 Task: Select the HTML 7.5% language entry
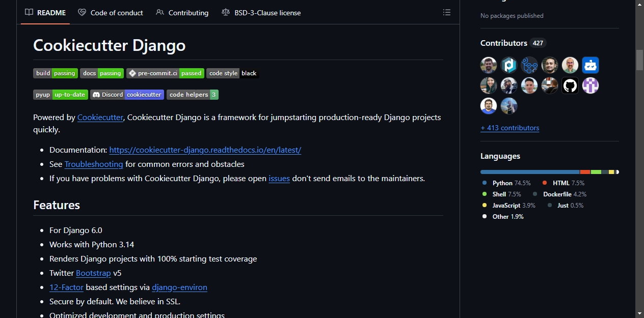563,183
